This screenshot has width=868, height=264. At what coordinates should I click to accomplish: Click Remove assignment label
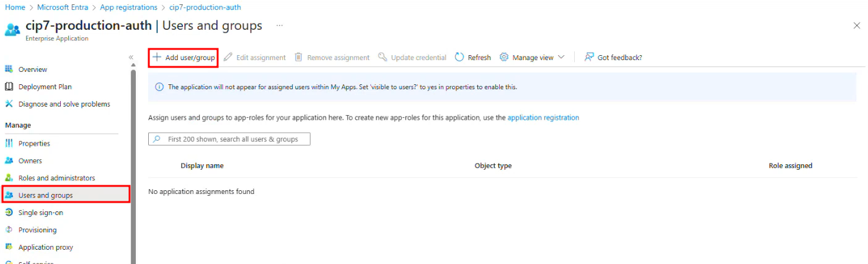pos(339,57)
